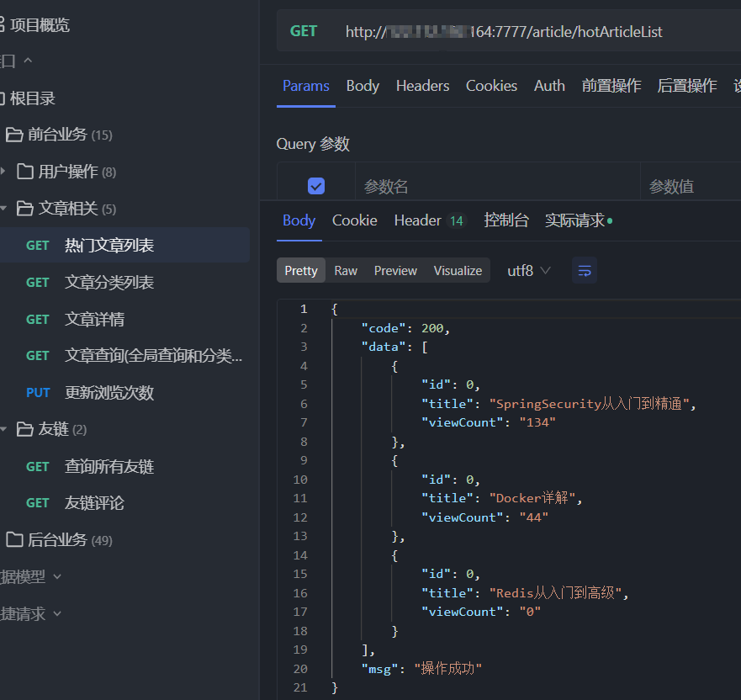Screen dimensions: 741x700
Task: Select Preview response view
Action: (x=395, y=271)
